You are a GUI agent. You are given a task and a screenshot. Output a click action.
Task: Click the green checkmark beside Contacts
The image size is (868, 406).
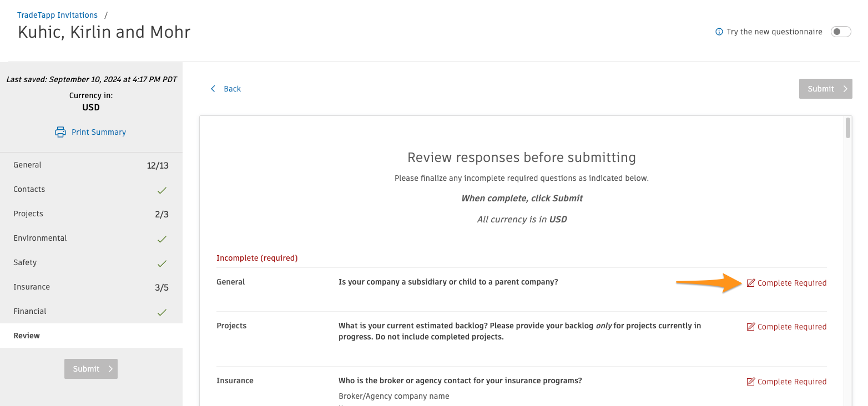[162, 190]
